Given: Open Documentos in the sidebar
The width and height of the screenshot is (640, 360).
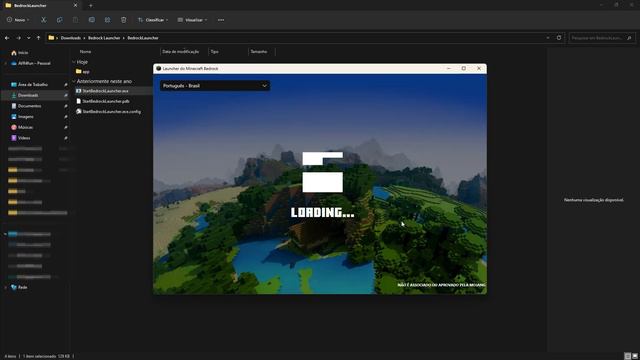Looking at the screenshot, I should point(26,106).
